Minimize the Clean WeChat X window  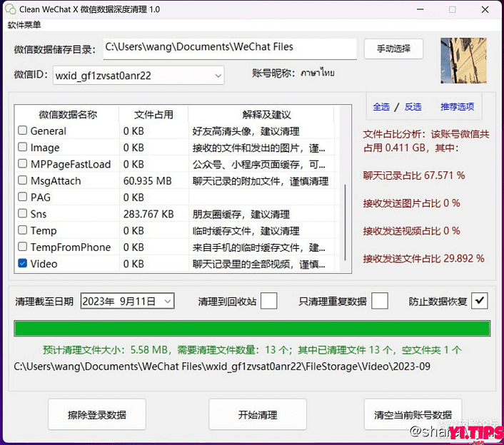[x=420, y=9]
